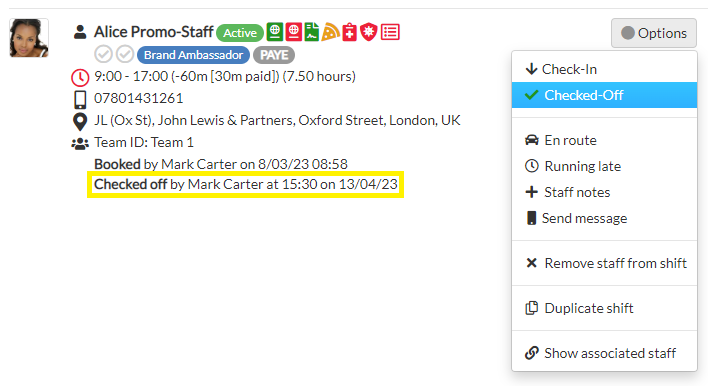
Task: Click the orange pizza slice icon
Action: click(x=331, y=32)
